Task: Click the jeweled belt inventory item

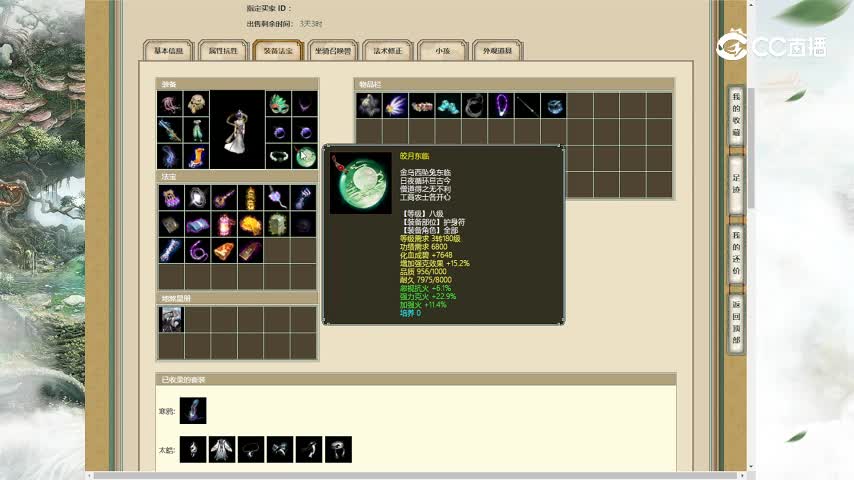Action: click(422, 105)
